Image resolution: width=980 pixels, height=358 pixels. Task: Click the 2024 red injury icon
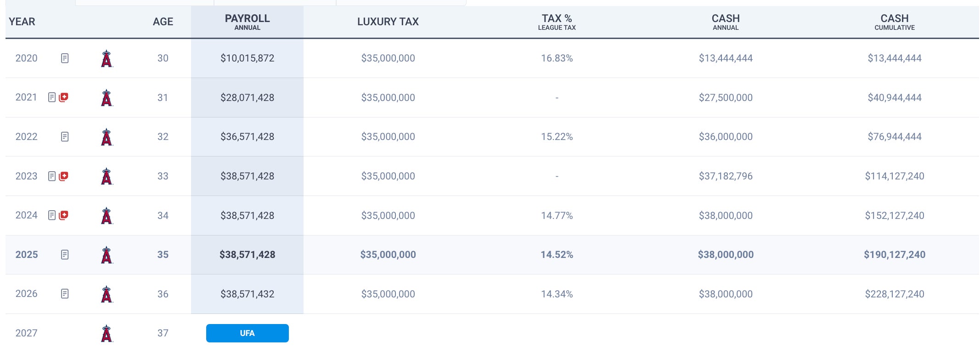(64, 215)
